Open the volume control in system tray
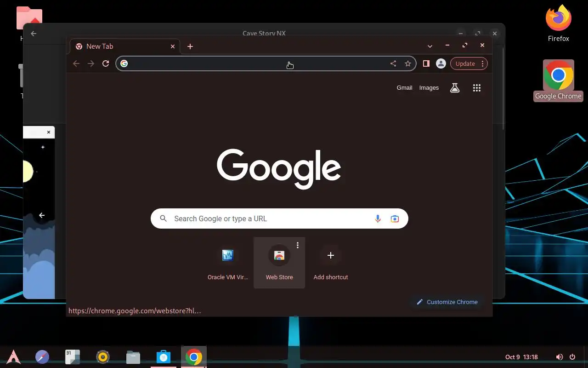Screen dimensions: 588x368 click(x=559, y=357)
